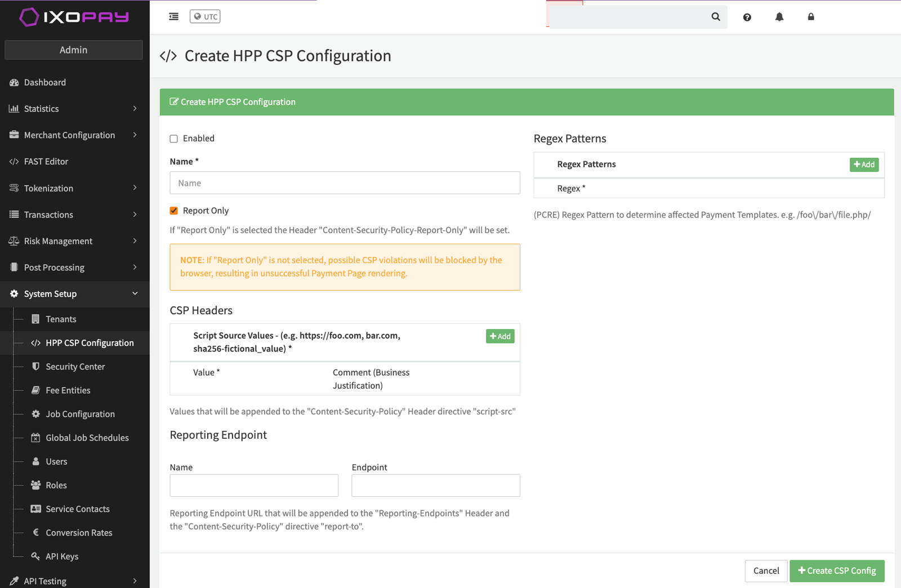Open the UTC timezone selector
The width and height of the screenshot is (901, 588).
coord(205,16)
